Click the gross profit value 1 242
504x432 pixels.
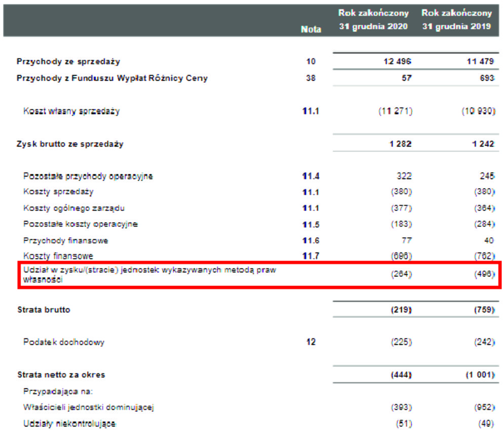click(483, 144)
